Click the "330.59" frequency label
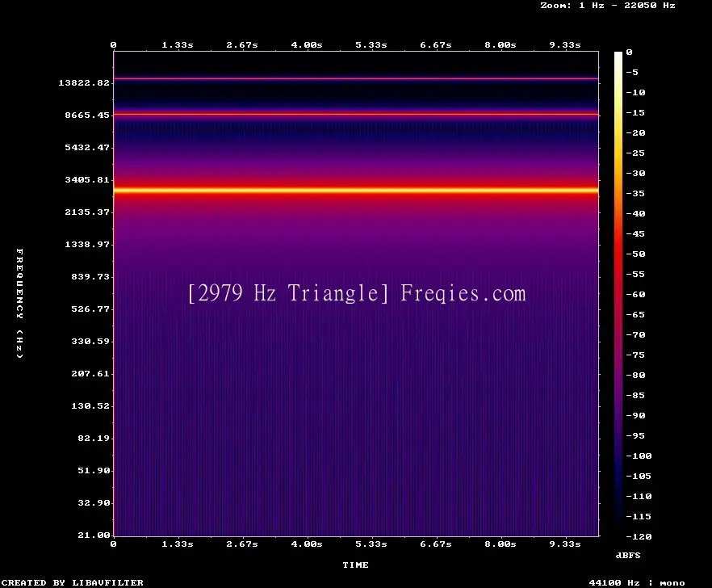712x588 pixels. click(90, 341)
